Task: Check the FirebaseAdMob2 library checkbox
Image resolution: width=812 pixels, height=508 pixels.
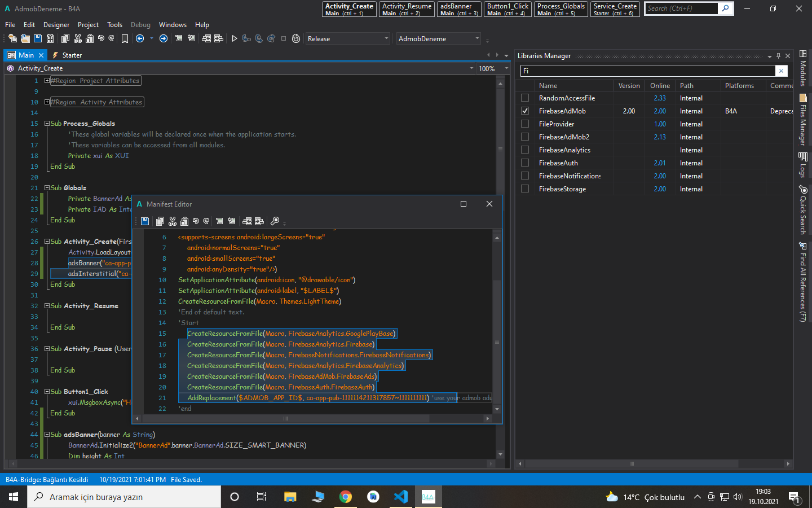Action: [x=525, y=137]
